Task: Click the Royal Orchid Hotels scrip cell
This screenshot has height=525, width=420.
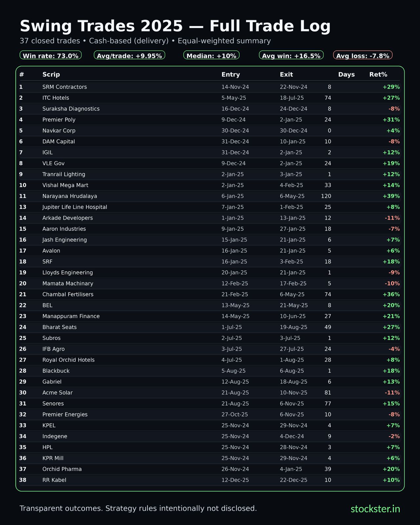Action: pos(69,360)
